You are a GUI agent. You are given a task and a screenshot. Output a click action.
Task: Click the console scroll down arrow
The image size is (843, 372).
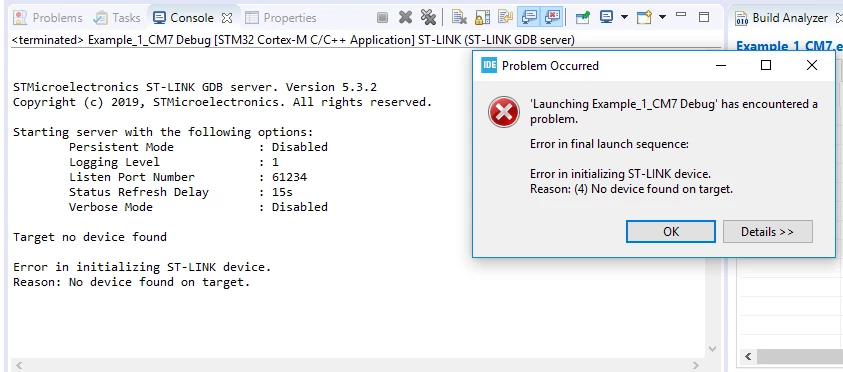pos(712,349)
